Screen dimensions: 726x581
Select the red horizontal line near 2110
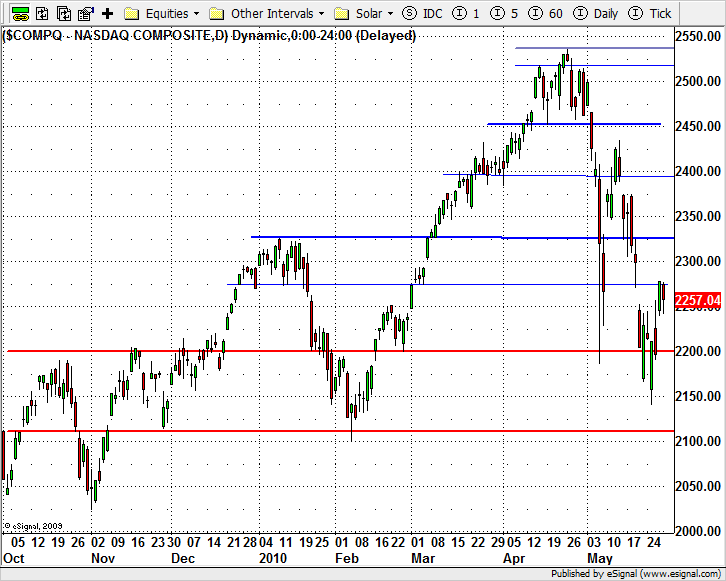tap(340, 431)
